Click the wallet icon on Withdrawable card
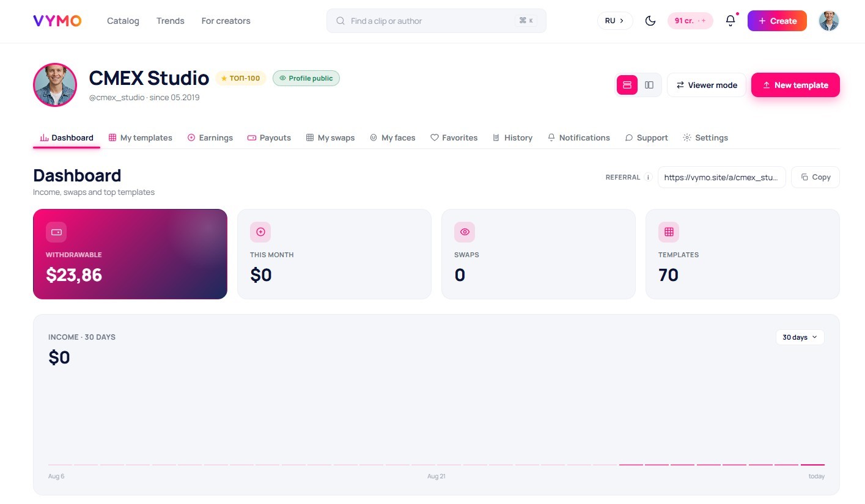Screen dimensions: 865x504 pyautogui.click(x=56, y=232)
